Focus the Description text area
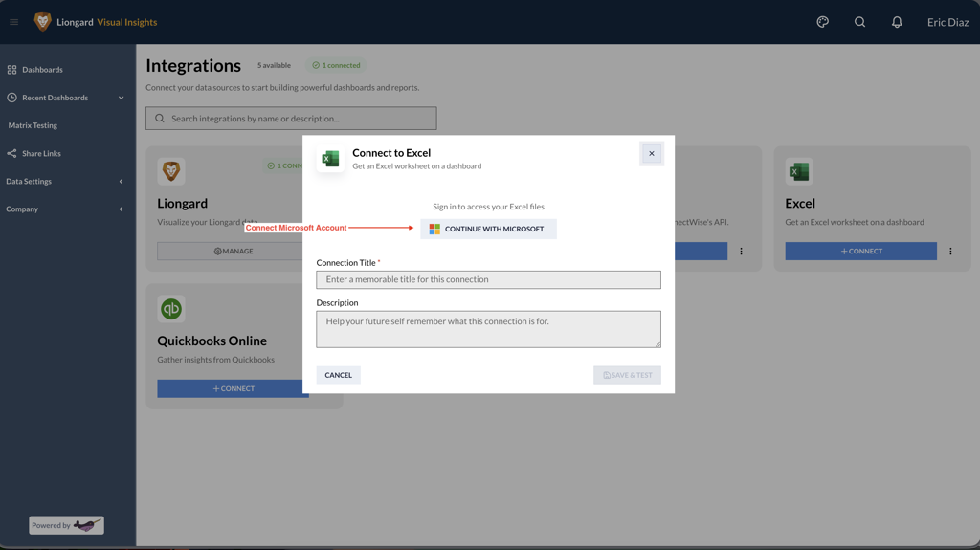Screen dimensions: 980x550 pyautogui.click(x=488, y=329)
